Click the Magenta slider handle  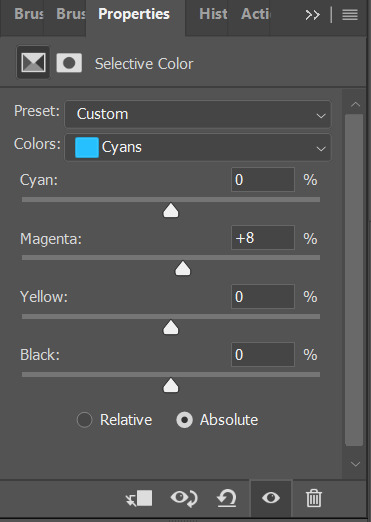[183, 269]
